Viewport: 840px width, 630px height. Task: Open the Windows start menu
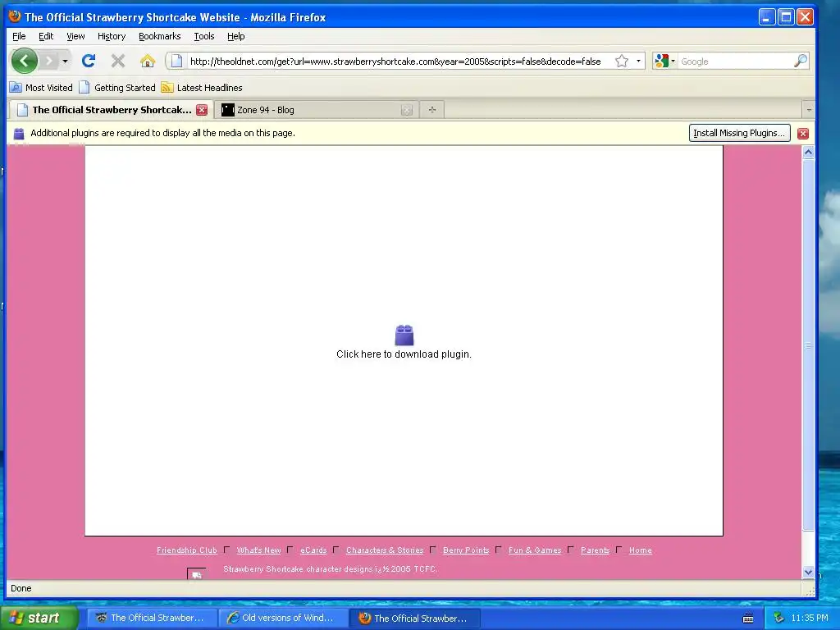39,618
